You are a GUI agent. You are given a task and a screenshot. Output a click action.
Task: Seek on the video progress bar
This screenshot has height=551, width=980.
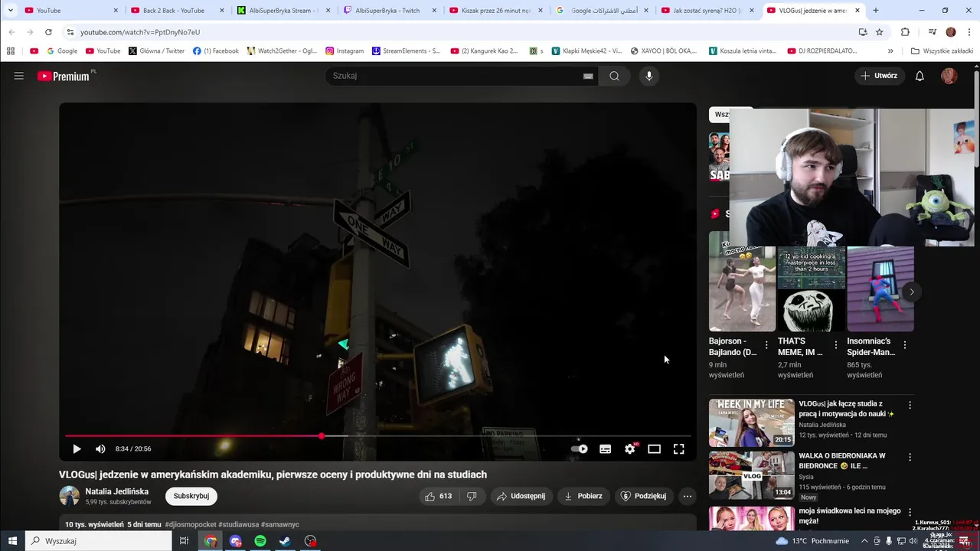378,436
